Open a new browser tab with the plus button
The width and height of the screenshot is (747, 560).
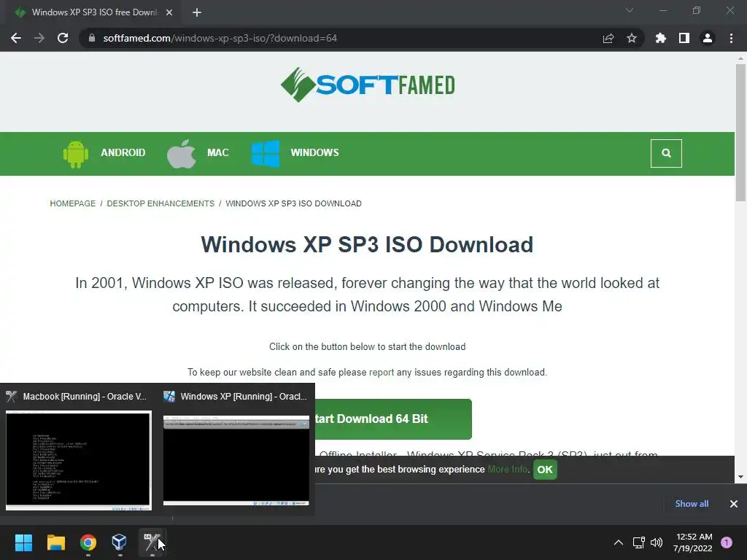(197, 12)
